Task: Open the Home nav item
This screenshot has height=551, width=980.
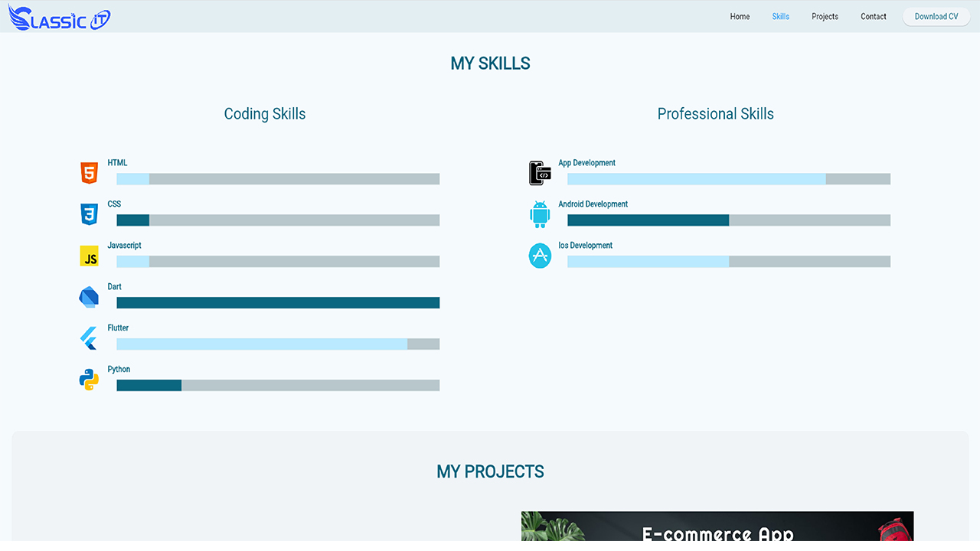Action: point(740,16)
